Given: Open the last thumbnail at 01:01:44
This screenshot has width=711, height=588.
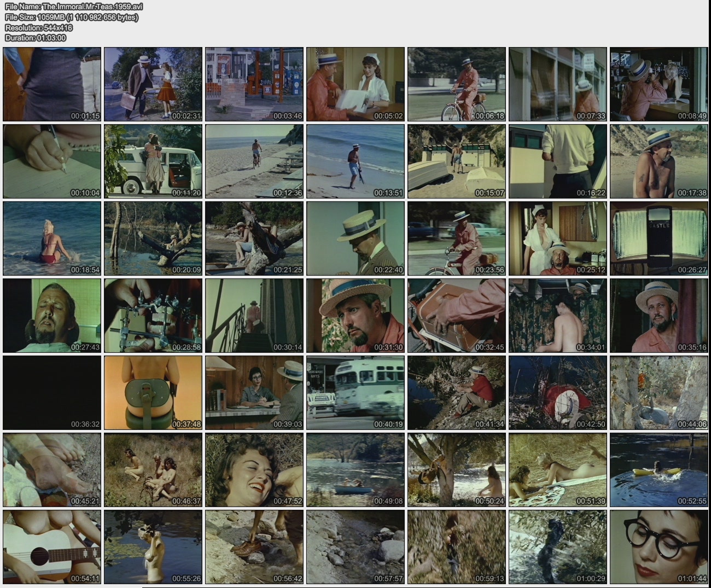Looking at the screenshot, I should (659, 546).
